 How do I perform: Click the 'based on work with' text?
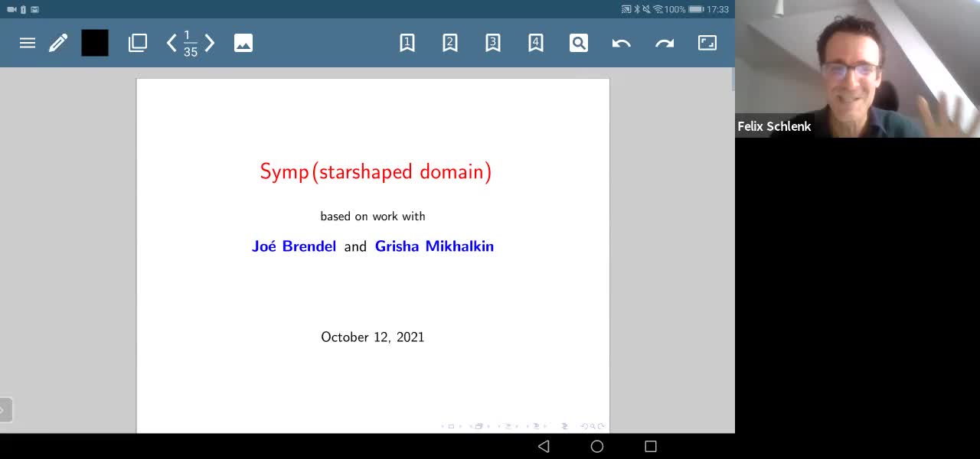click(373, 216)
